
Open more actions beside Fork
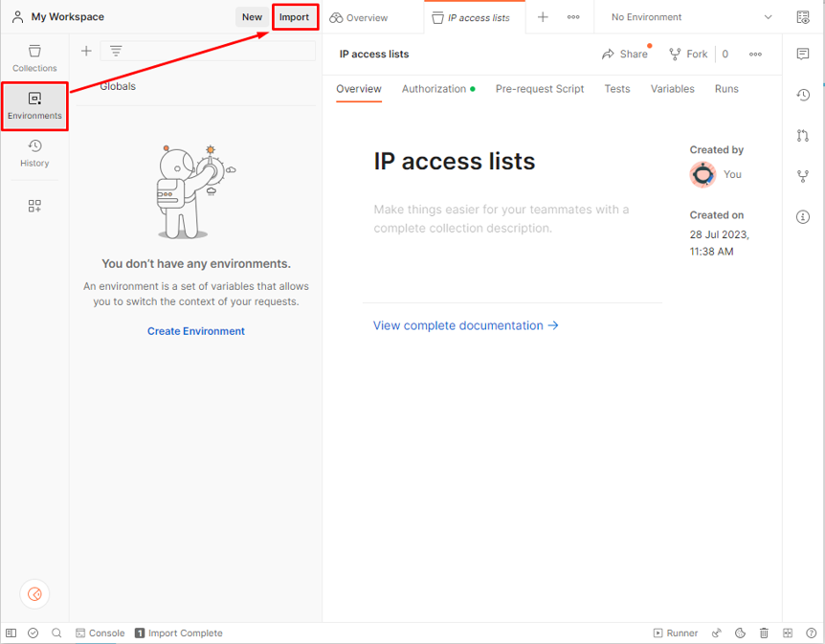click(755, 55)
